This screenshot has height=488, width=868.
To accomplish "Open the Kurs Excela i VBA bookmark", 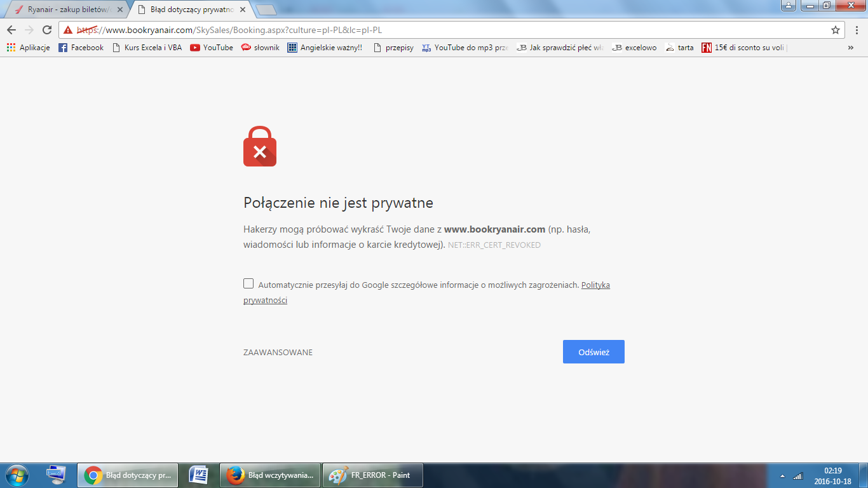I will (147, 48).
